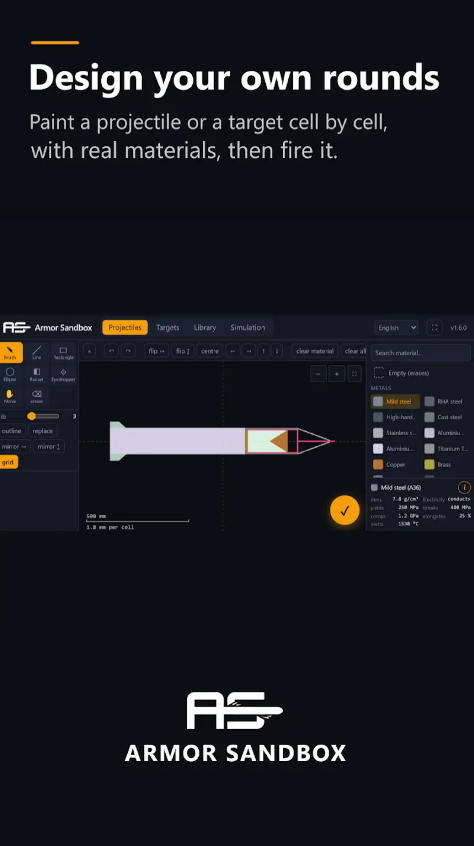Click the copper cone liner in projectile
Screen dimensions: 474x846
(x=280, y=441)
